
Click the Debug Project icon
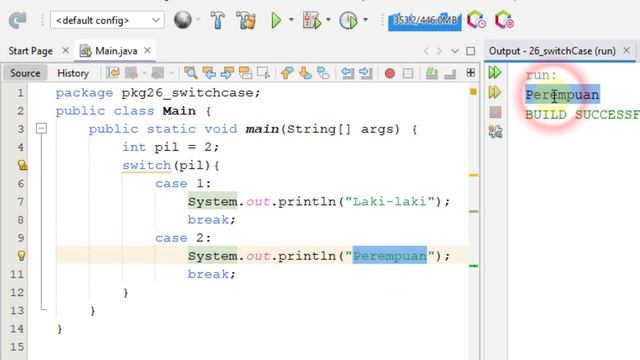tap(312, 20)
